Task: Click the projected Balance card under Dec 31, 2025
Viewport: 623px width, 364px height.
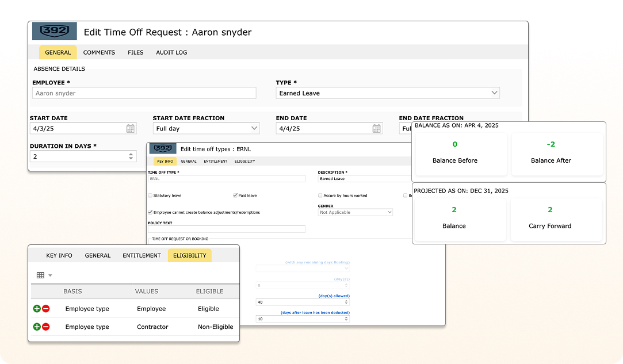Action: (460, 219)
